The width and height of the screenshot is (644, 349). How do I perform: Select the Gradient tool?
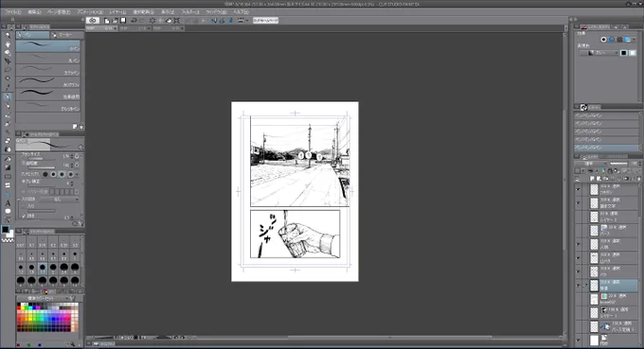coord(8,167)
